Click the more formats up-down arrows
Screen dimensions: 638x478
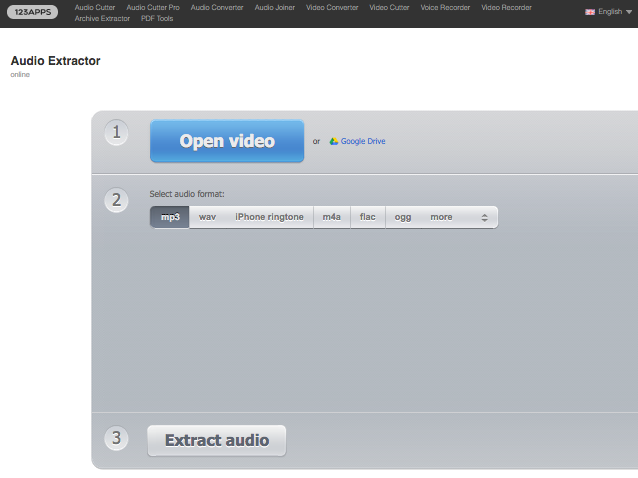coord(484,218)
